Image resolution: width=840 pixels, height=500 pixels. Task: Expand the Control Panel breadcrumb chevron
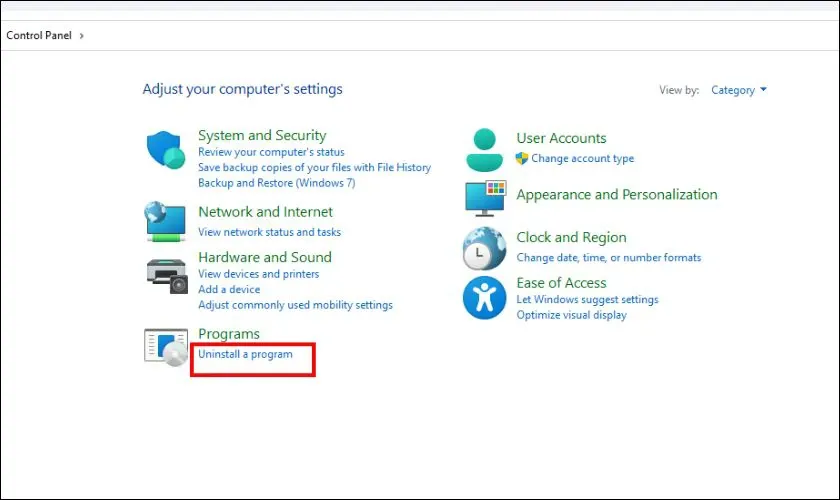click(82, 36)
